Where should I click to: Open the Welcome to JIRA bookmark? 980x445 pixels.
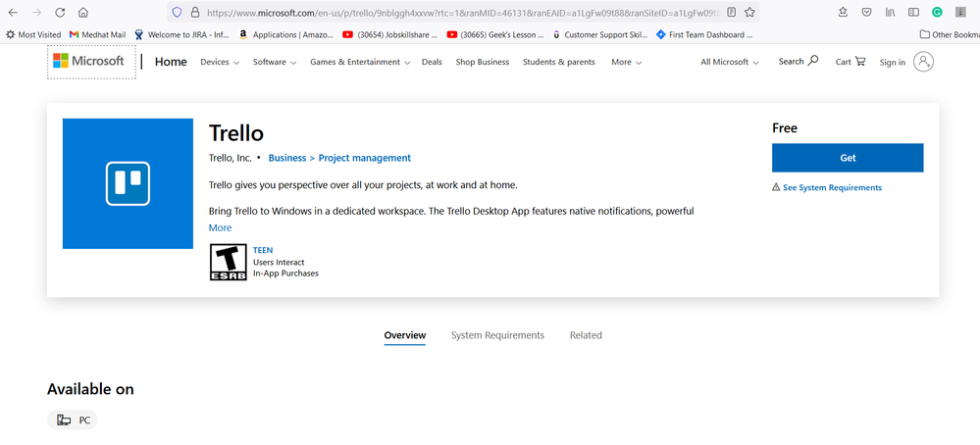[181, 35]
